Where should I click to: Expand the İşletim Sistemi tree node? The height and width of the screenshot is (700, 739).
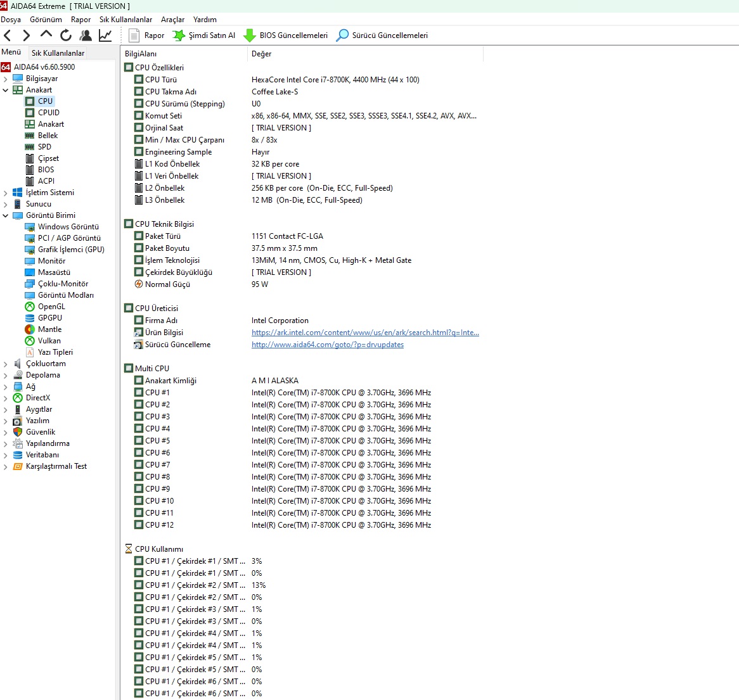click(x=6, y=193)
